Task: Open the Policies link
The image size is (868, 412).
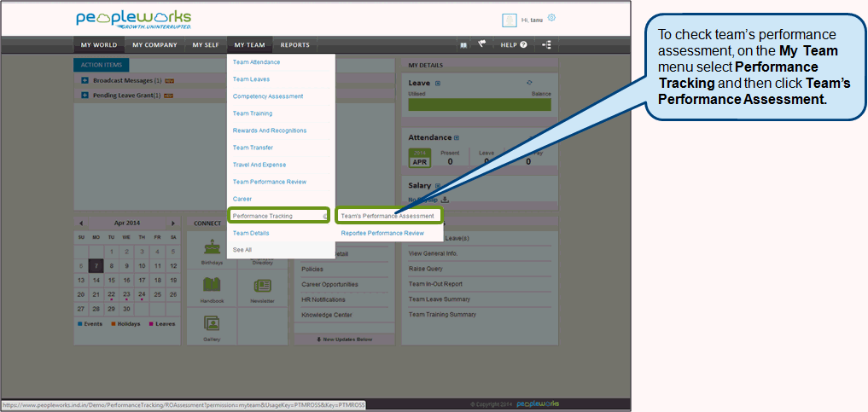Action: click(312, 270)
